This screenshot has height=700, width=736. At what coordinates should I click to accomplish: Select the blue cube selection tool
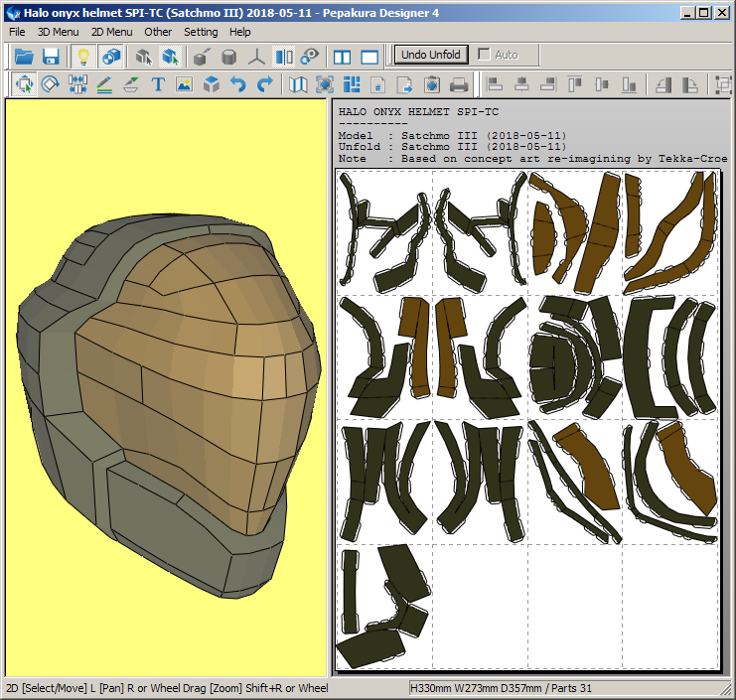coord(171,57)
